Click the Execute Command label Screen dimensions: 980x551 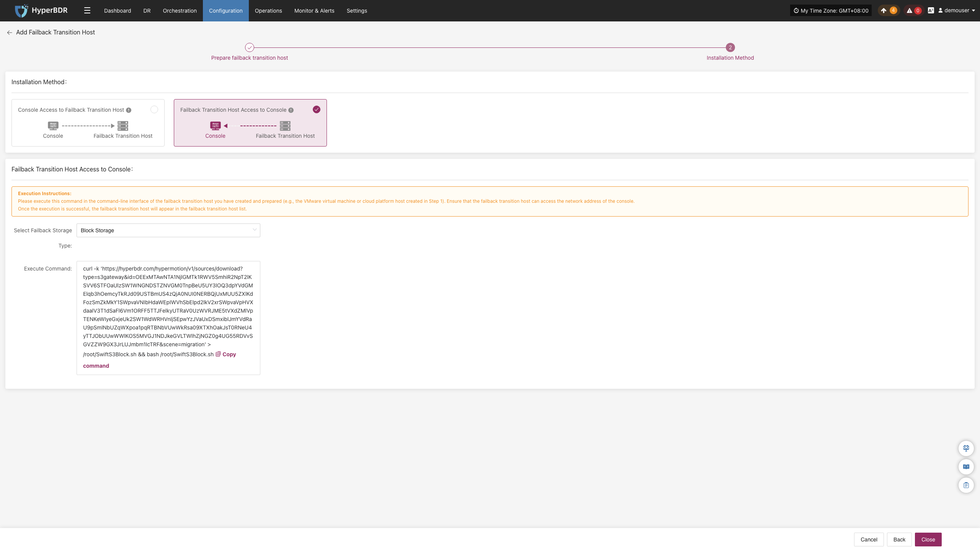(x=48, y=269)
